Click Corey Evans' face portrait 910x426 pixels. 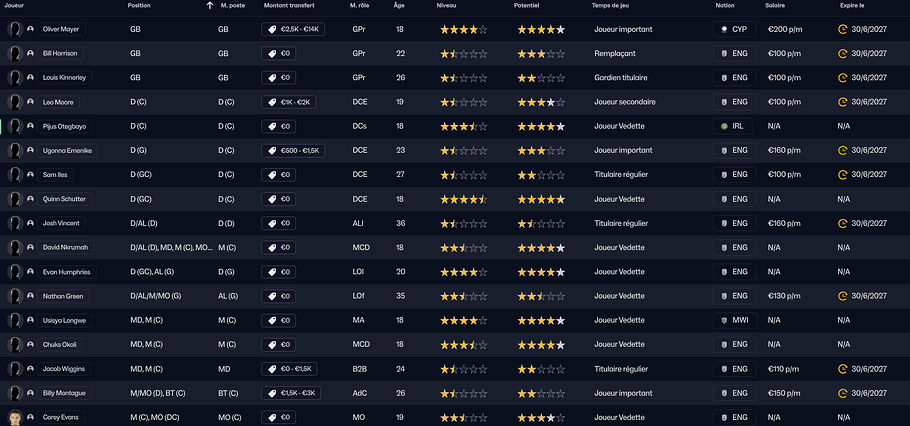(x=15, y=417)
